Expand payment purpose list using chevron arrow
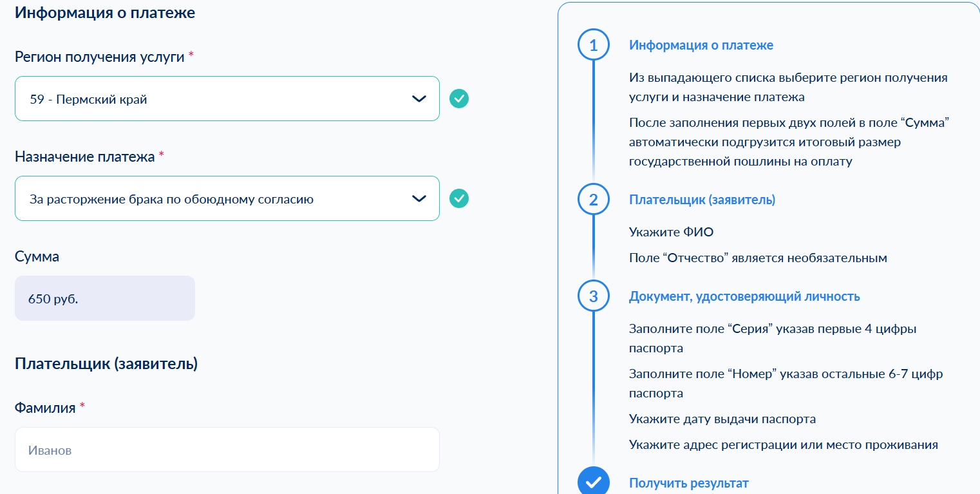Viewport: 980px width, 494px height. click(x=419, y=198)
